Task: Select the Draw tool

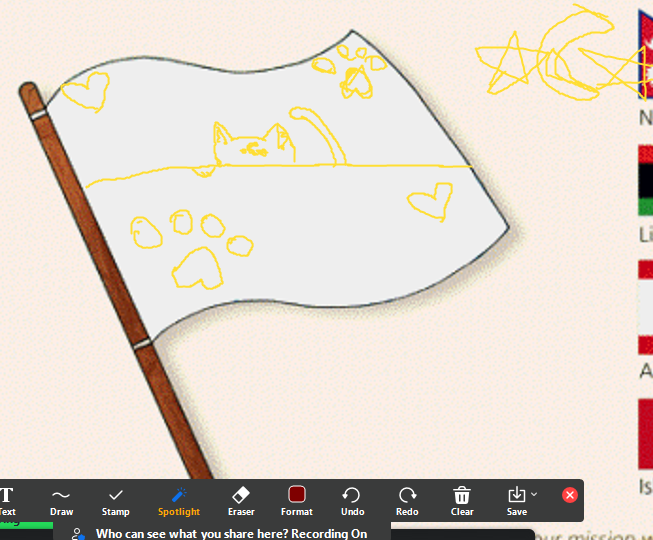Action: tap(61, 499)
